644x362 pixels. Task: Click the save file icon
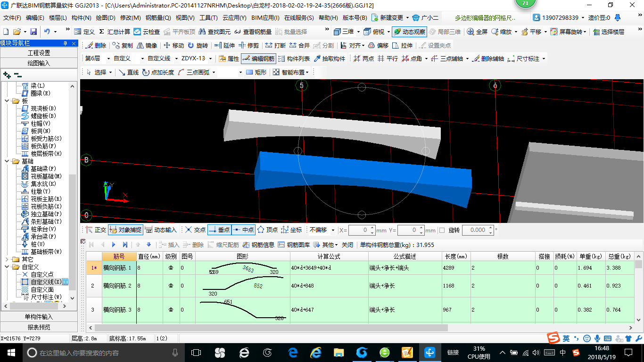click(x=33, y=32)
